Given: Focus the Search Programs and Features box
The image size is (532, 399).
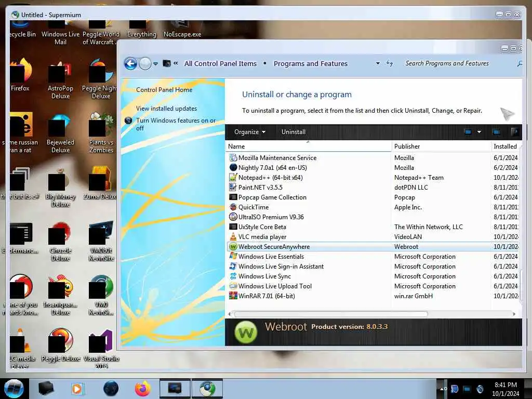Looking at the screenshot, I should point(447,63).
